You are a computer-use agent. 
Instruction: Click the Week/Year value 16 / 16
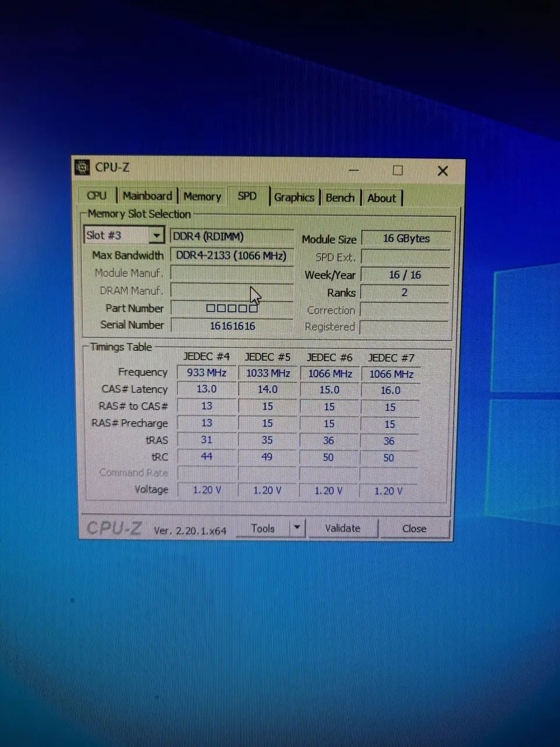coord(405,275)
